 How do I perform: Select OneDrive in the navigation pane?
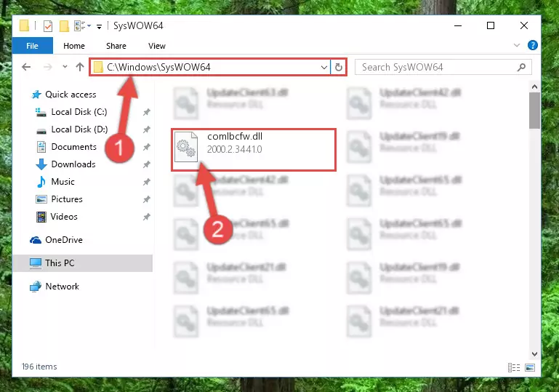[56, 240]
